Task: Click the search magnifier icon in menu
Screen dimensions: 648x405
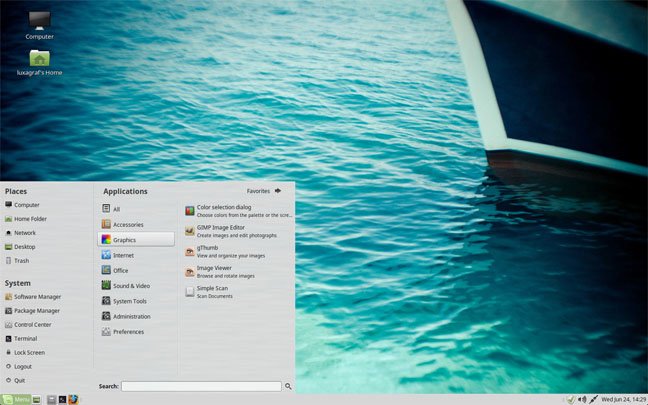Action: coord(288,386)
